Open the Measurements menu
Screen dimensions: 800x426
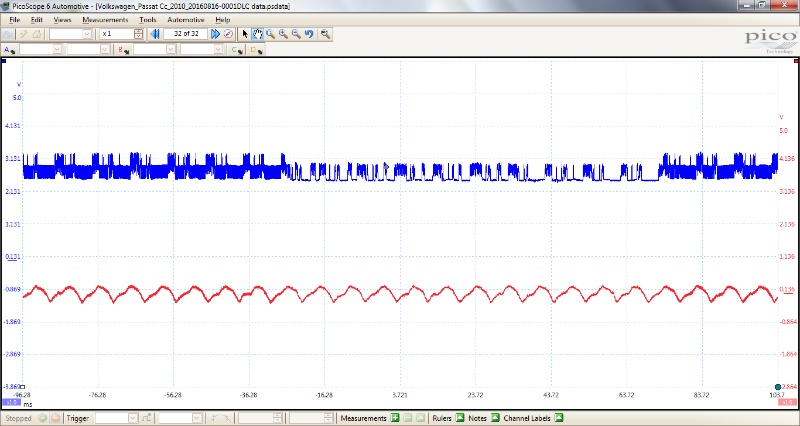[105, 20]
